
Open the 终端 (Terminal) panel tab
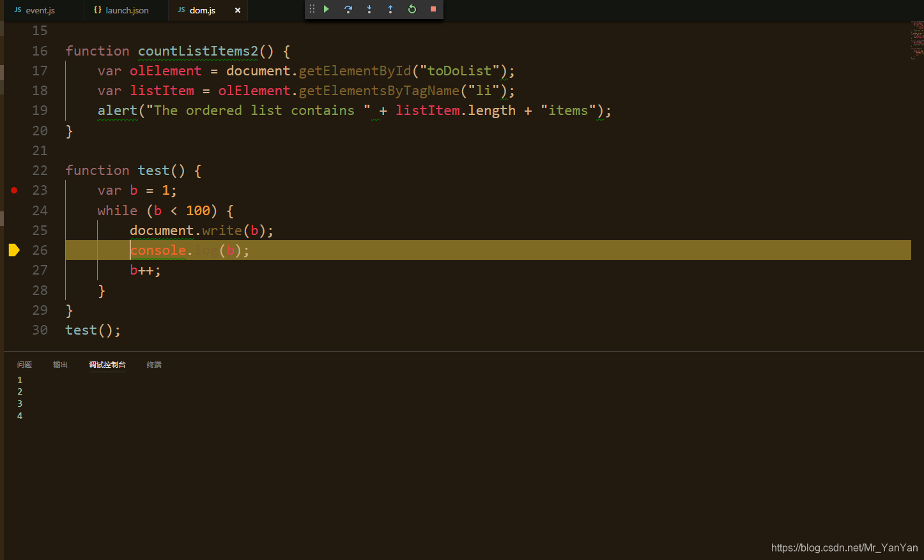pos(154,365)
